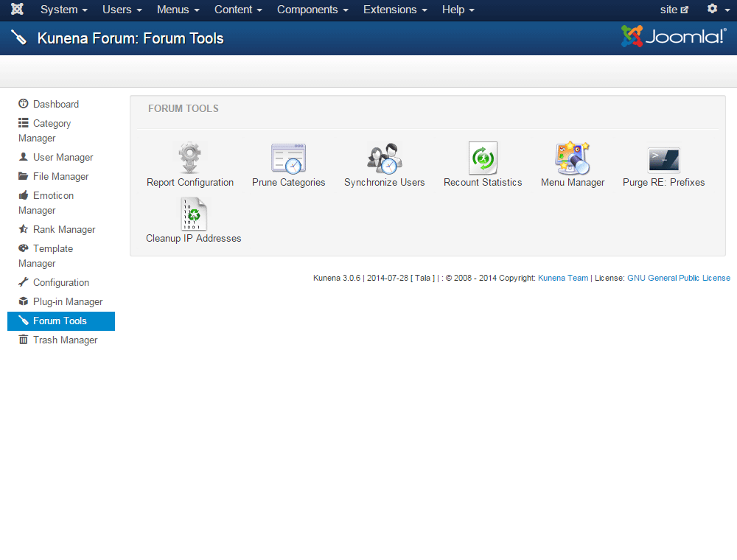Click the Kunena 3.0.6 version text
737x560 pixels.
337,278
